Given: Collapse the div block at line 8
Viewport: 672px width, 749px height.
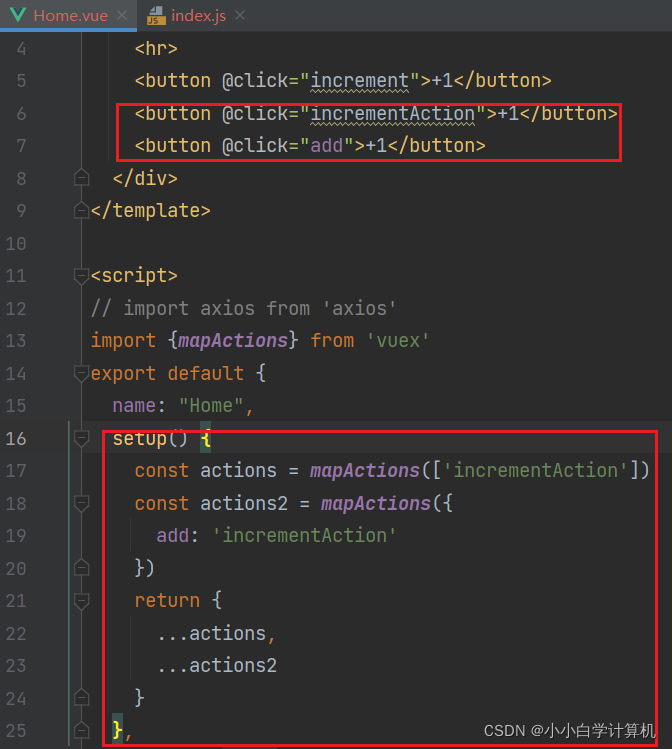Looking at the screenshot, I should point(82,178).
